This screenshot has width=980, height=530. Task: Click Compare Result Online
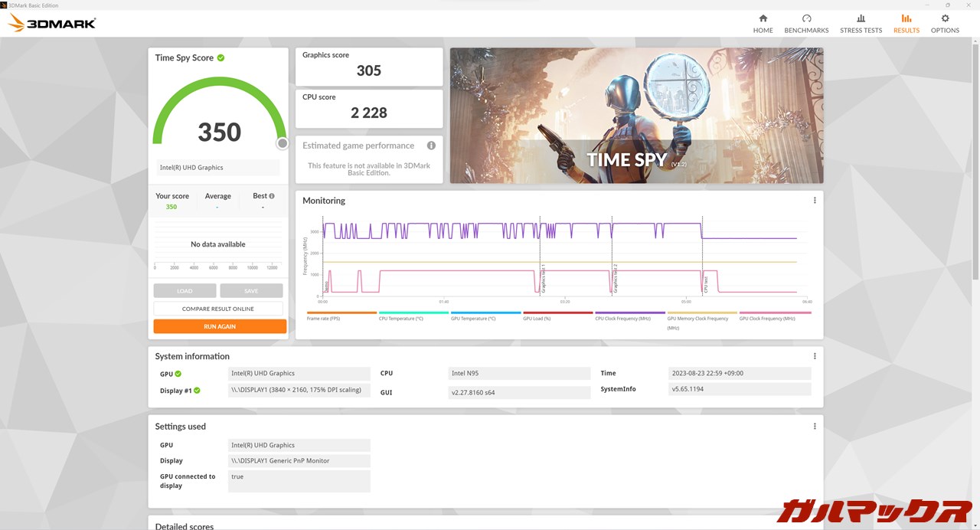tap(218, 309)
